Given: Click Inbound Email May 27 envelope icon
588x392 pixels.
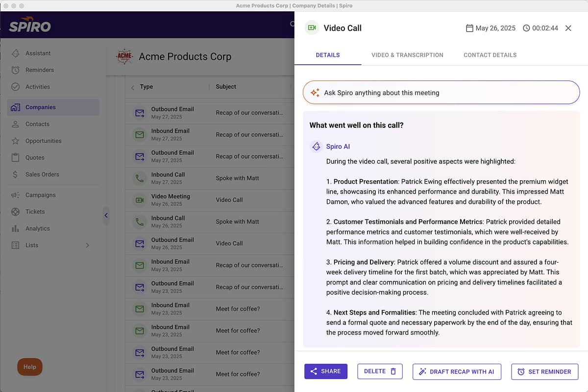Looking at the screenshot, I should (x=140, y=135).
